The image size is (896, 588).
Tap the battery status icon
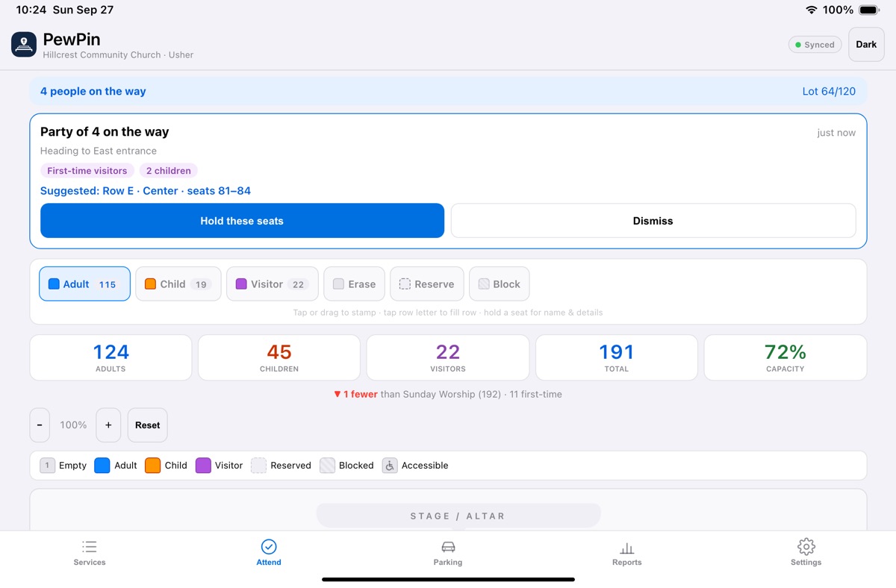[869, 10]
